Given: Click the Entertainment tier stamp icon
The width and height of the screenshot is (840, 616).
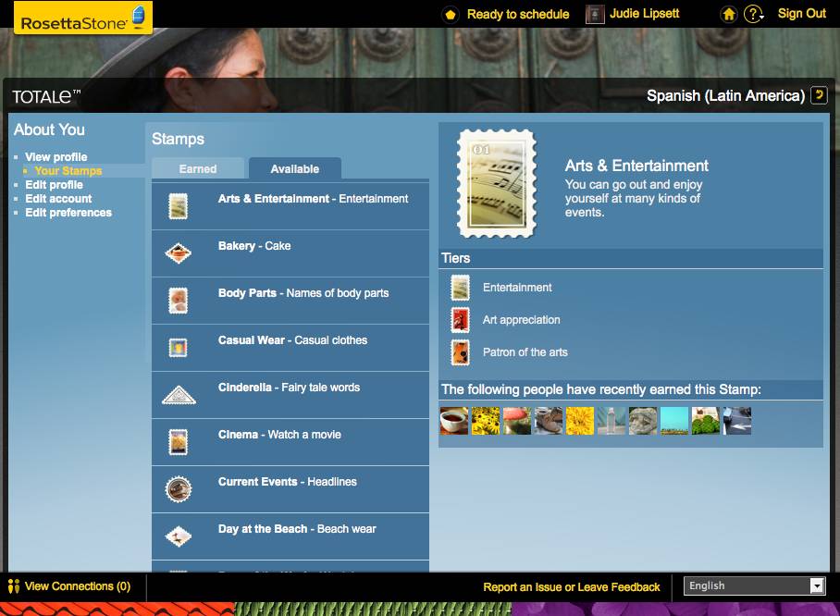Looking at the screenshot, I should (x=460, y=288).
